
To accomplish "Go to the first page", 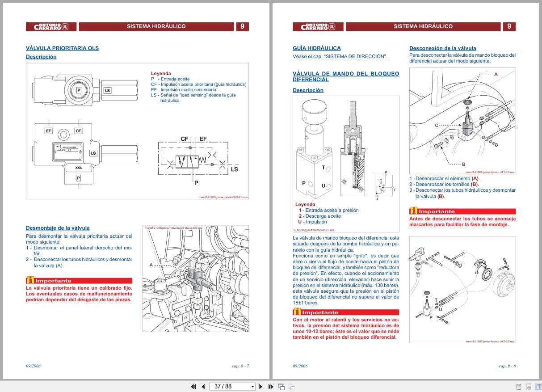I will (x=193, y=387).
